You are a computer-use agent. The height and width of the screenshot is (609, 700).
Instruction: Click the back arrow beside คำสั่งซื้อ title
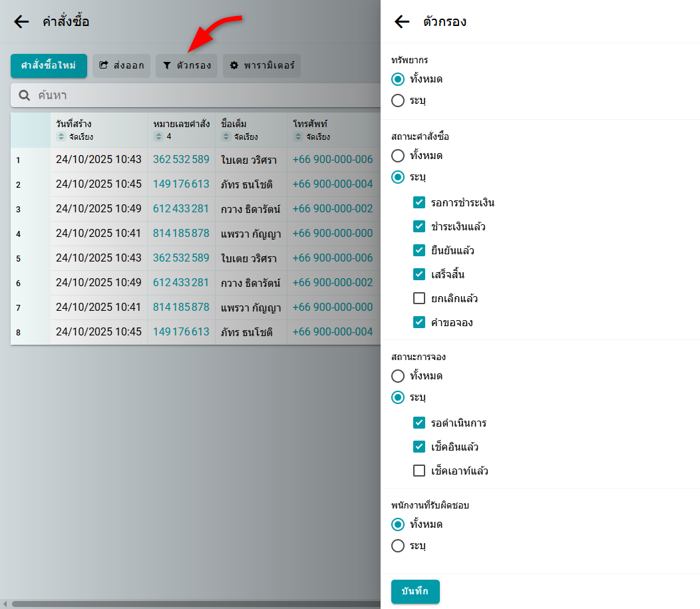point(21,22)
